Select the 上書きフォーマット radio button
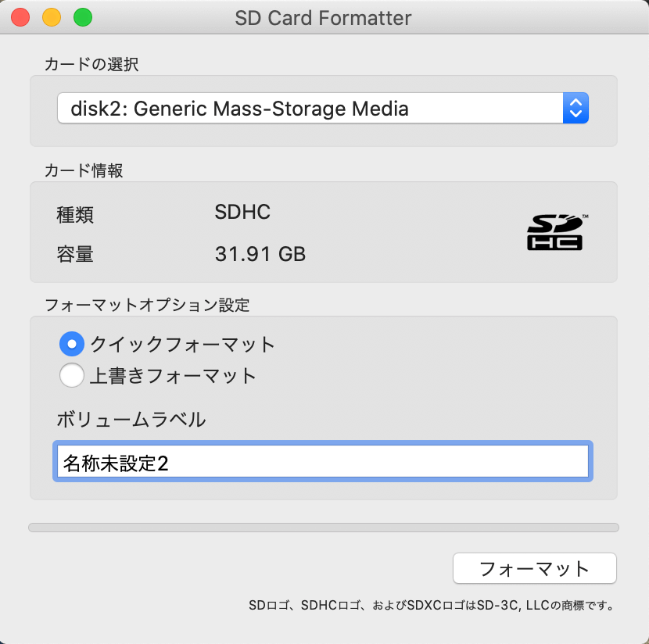The image size is (649, 644). 72,375
